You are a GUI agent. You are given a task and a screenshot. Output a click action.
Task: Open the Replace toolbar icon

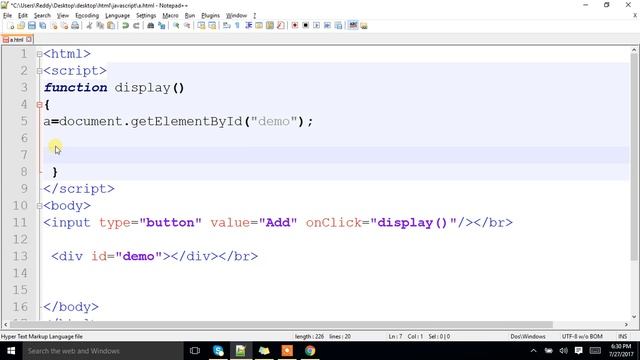click(162, 26)
